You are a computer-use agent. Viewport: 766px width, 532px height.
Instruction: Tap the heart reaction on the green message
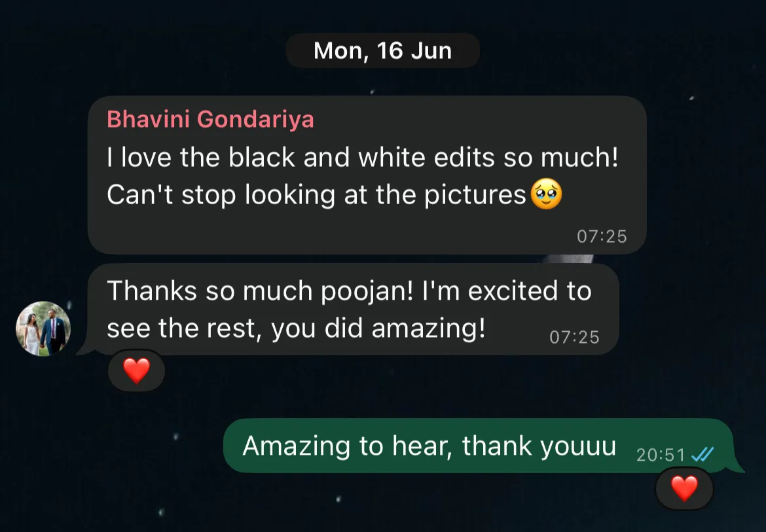tap(684, 488)
